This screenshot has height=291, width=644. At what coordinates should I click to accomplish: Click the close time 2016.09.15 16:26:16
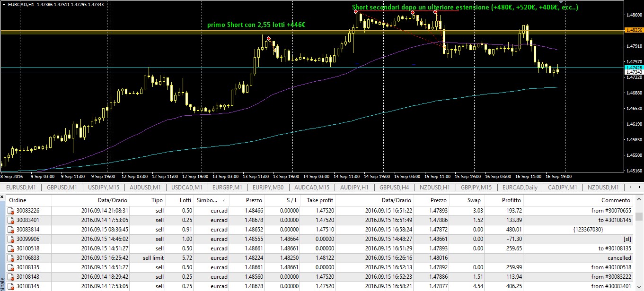click(x=389, y=257)
